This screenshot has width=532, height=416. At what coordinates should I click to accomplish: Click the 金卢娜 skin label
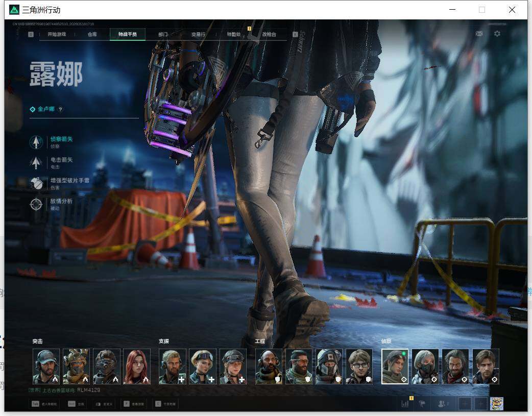(x=46, y=109)
